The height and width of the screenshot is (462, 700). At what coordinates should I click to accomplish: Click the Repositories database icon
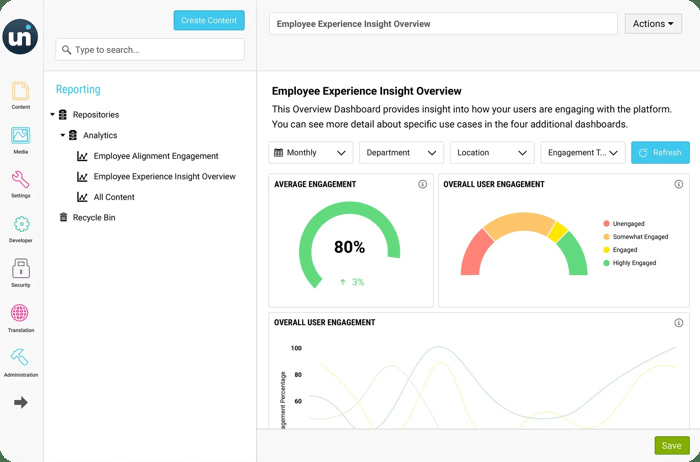coord(62,115)
